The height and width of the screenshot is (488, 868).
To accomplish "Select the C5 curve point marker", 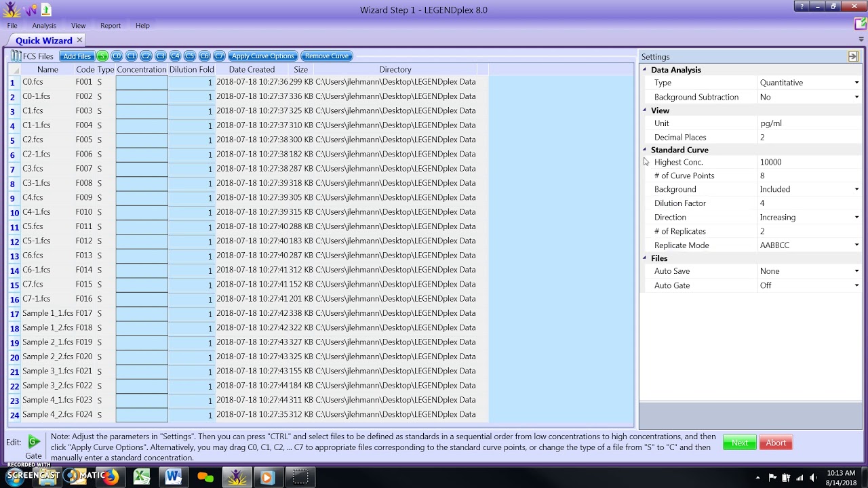I will (x=190, y=56).
